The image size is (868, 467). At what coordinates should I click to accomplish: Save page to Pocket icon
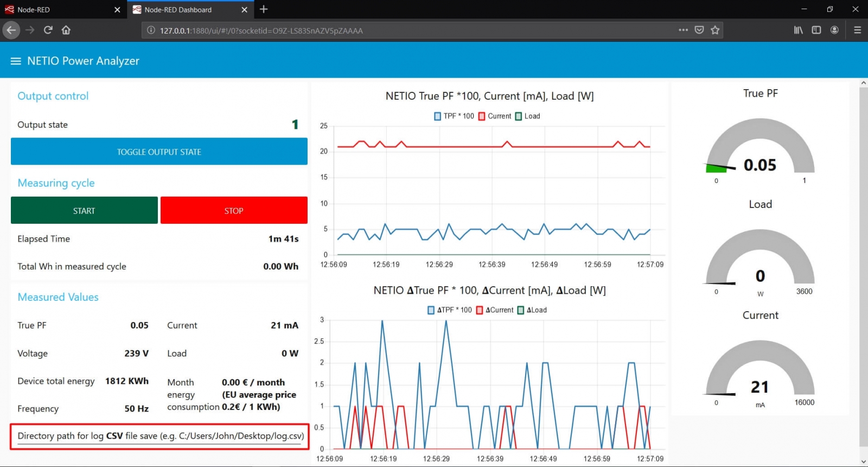click(699, 30)
